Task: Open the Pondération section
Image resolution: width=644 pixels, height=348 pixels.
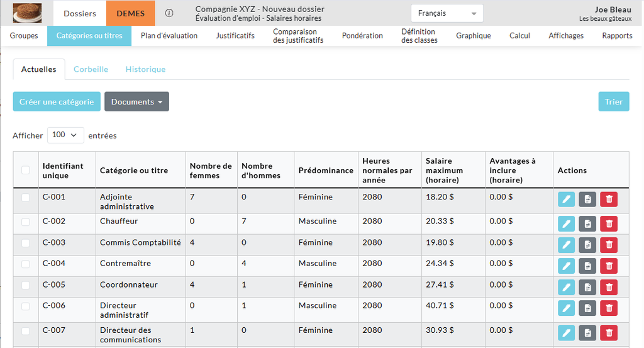Action: [x=362, y=36]
